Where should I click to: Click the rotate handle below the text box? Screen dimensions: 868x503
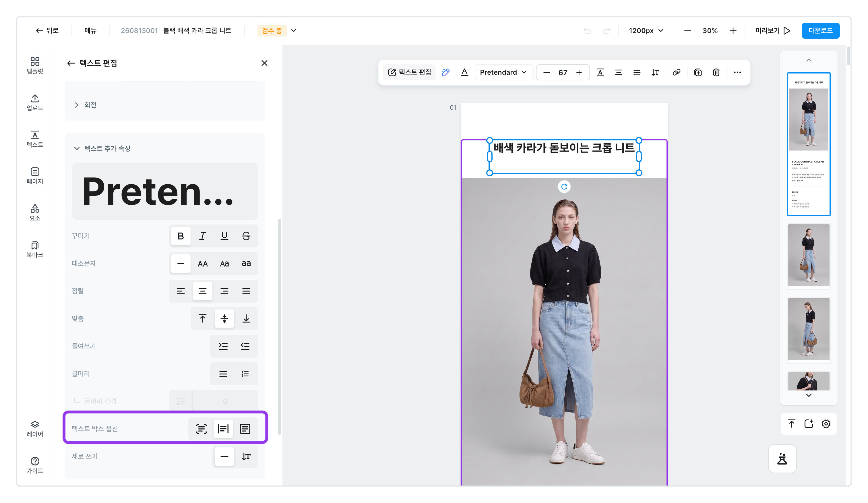[564, 186]
